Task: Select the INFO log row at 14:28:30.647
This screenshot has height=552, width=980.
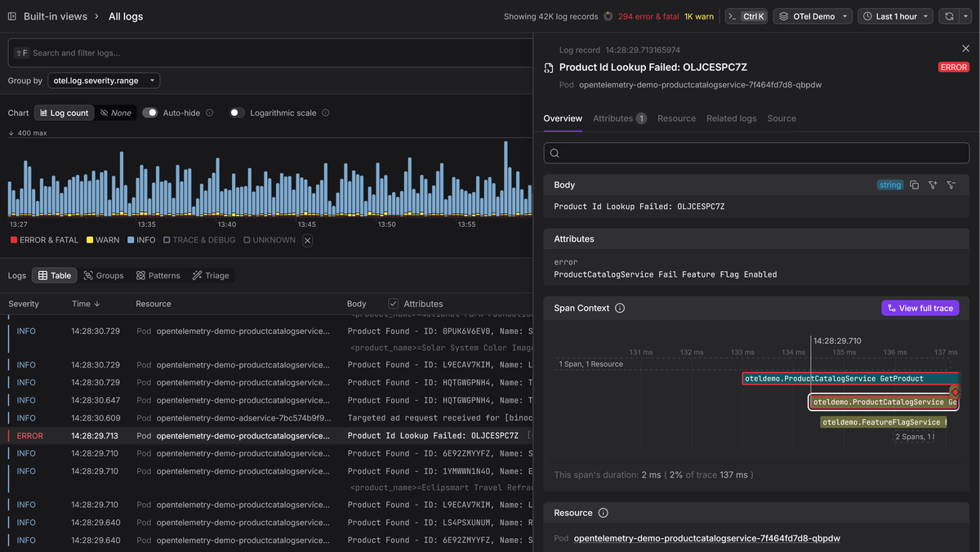Action: [x=266, y=400]
